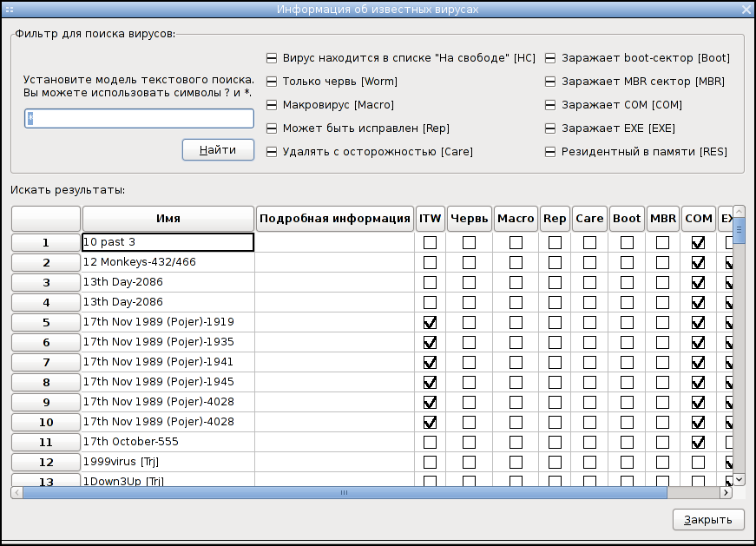This screenshot has height=546, width=756.
Task: Check the 'Заражает COM [COM]' filter
Action: [x=550, y=105]
